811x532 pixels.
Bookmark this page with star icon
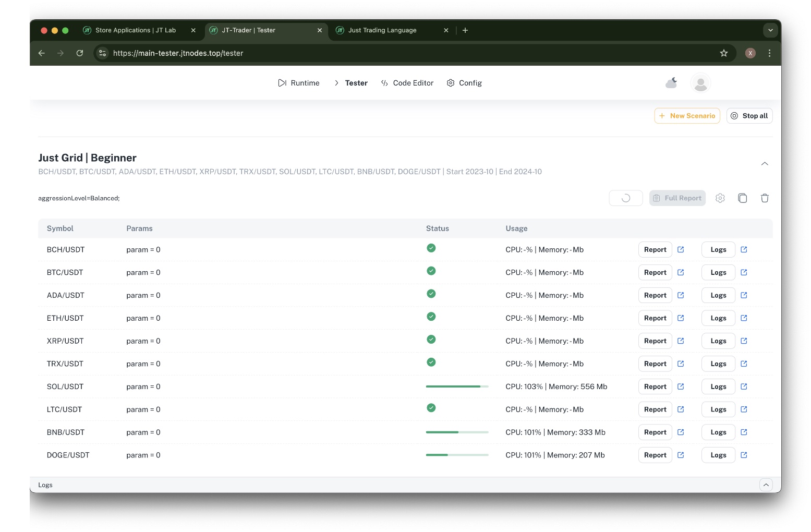[x=724, y=53]
